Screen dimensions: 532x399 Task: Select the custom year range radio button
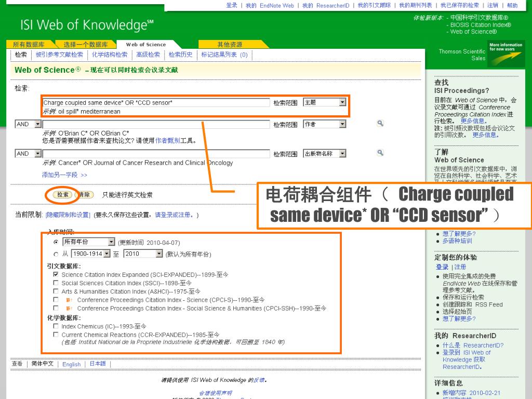coord(56,254)
